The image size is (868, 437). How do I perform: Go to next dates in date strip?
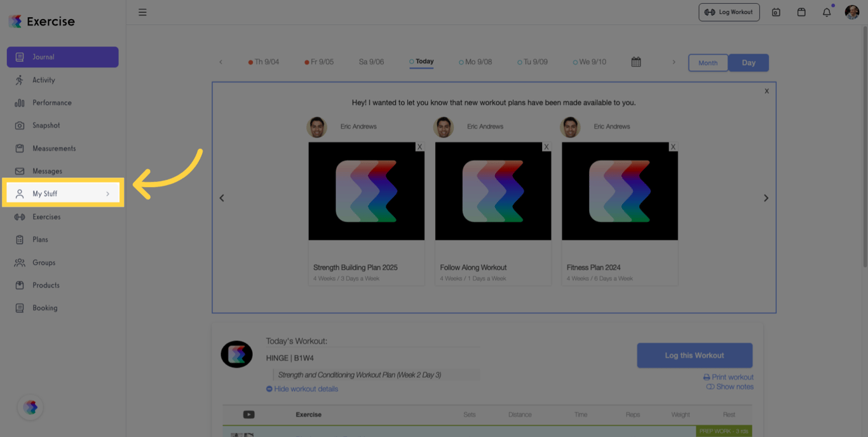(x=674, y=62)
